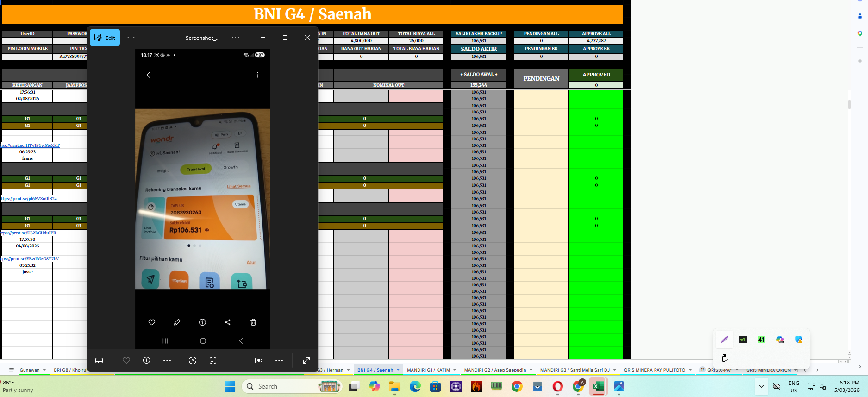Open the NVIDIA tray icon
This screenshot has height=397, width=868.
click(743, 340)
